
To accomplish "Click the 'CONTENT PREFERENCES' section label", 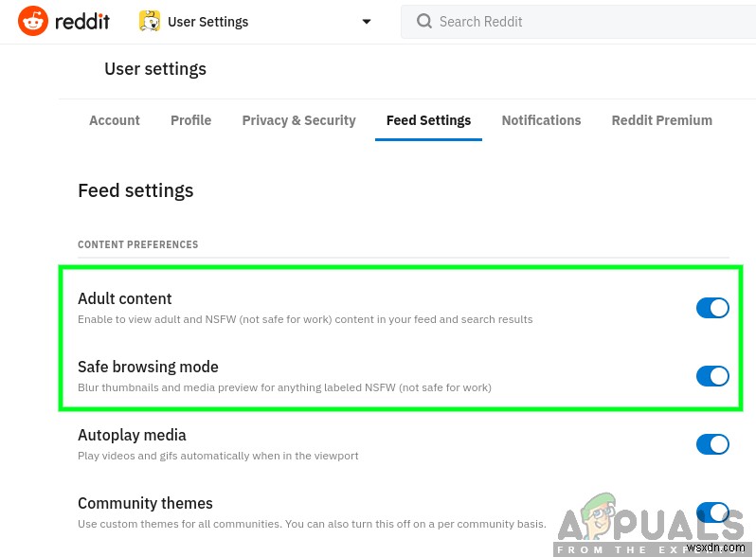I will pyautogui.click(x=138, y=244).
